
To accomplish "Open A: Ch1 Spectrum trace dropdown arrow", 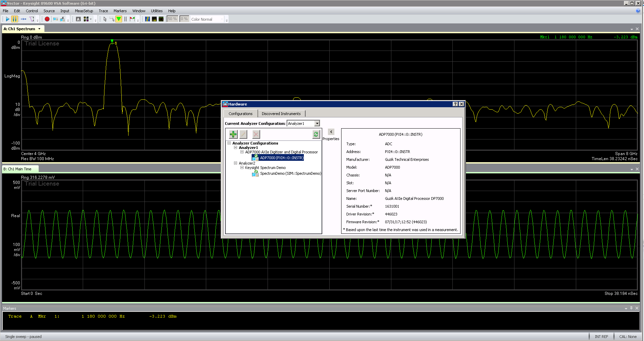I will [x=39, y=29].
